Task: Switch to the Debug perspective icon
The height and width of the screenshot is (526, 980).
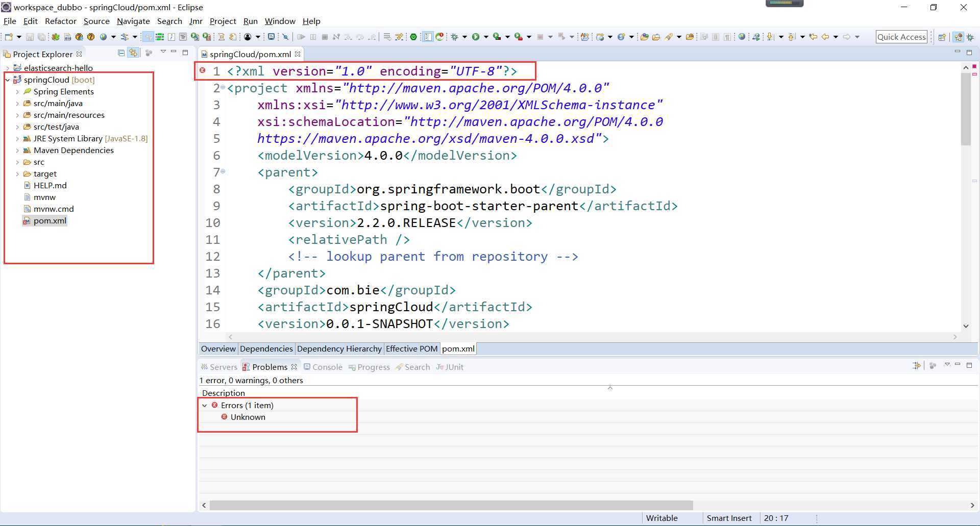Action: pos(970,37)
